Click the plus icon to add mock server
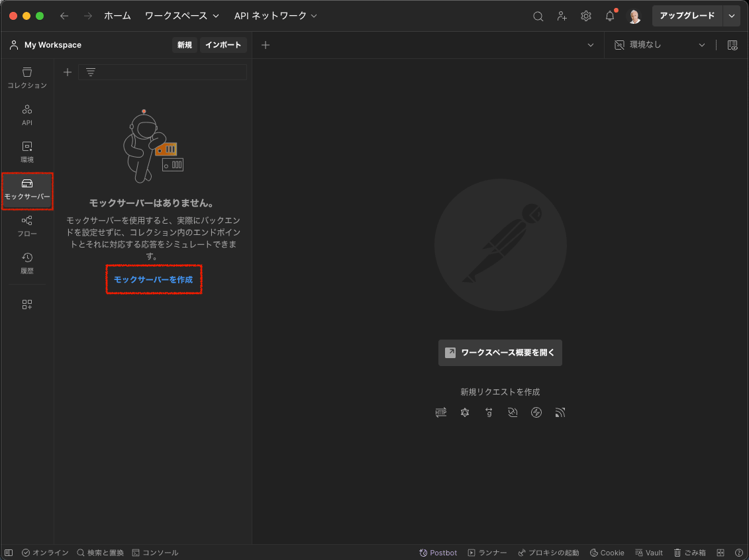 click(x=68, y=72)
